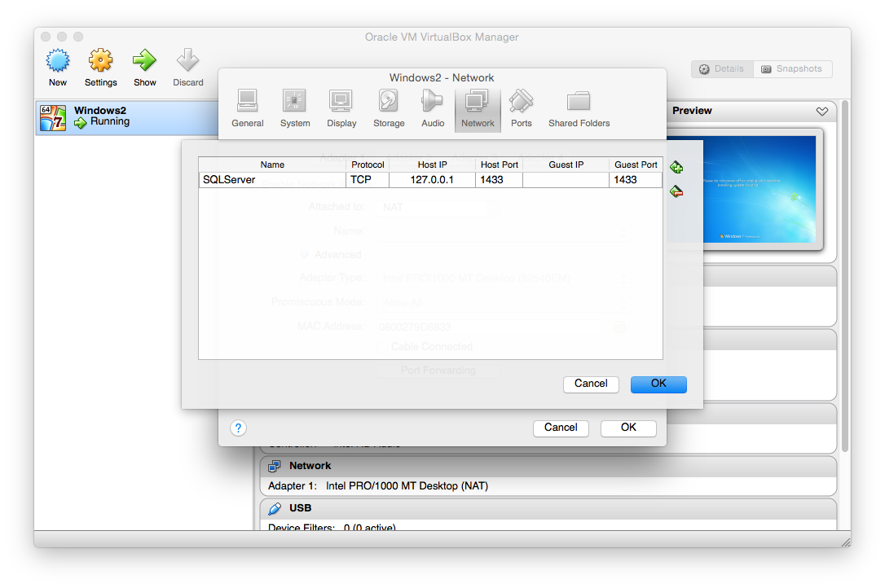Screen dimensions: 885x588
Task: Click the Name column header
Action: tap(272, 165)
